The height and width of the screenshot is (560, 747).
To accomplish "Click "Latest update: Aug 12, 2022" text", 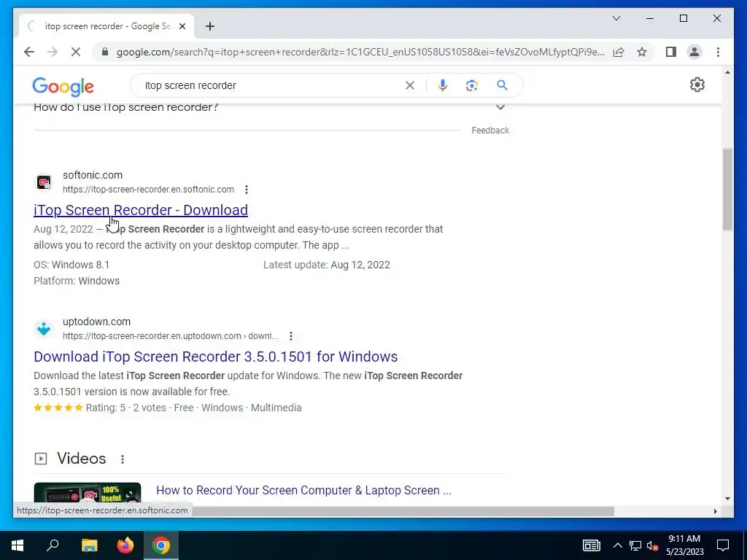I will point(327,265).
